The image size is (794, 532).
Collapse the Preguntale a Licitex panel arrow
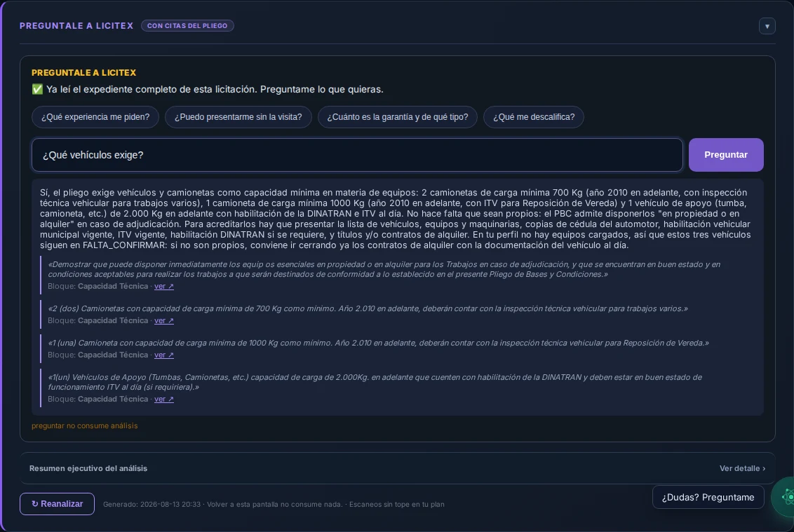click(x=767, y=26)
